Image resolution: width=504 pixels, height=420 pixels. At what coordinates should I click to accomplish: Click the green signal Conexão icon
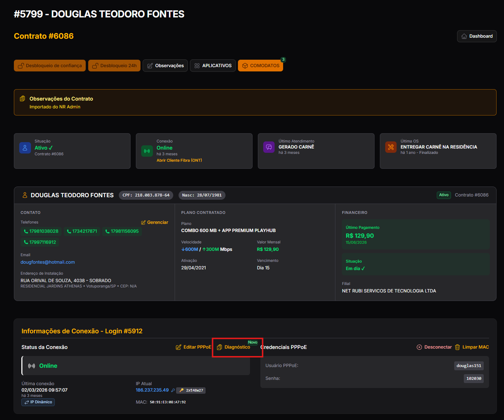(147, 151)
